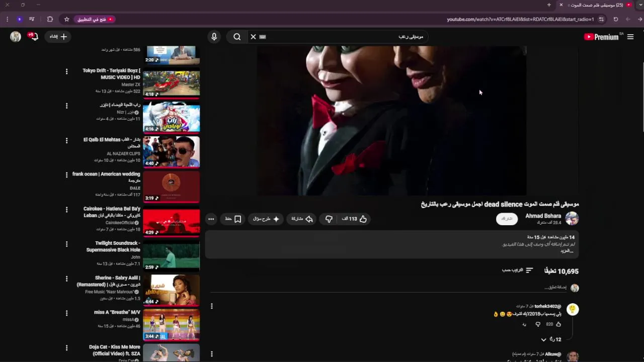Open the Ahmad Bshara channel name link
The image size is (644, 362).
point(543,216)
